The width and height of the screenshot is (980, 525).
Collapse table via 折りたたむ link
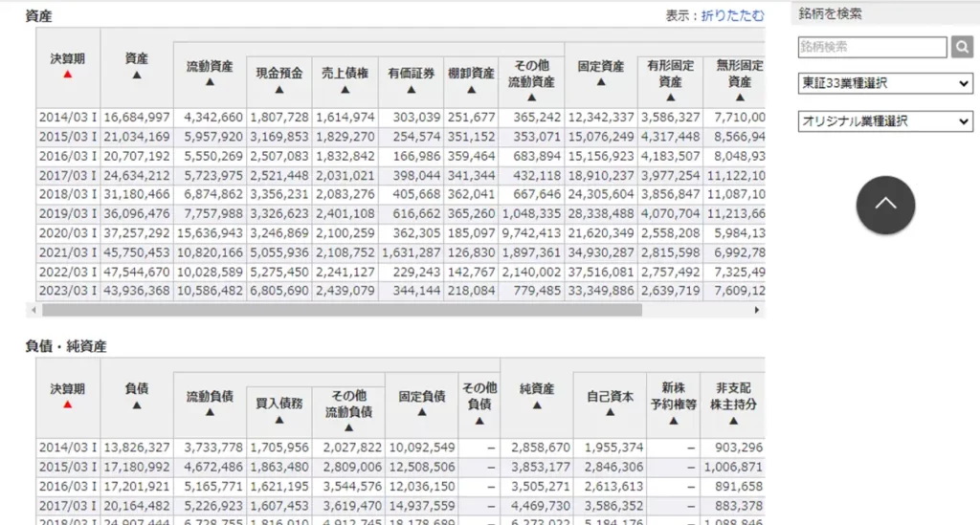pyautogui.click(x=732, y=15)
